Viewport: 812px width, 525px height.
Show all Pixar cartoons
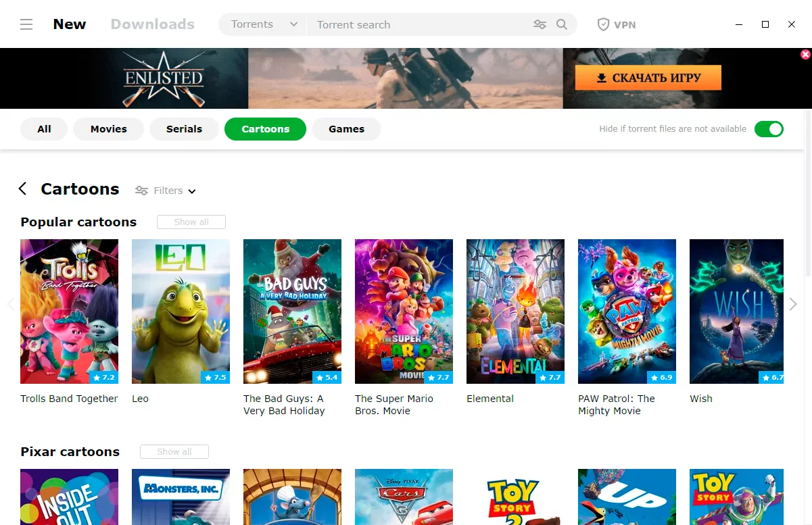174,451
